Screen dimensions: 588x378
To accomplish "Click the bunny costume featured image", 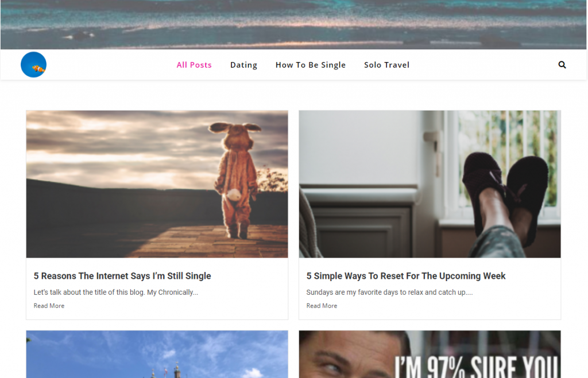I will [x=157, y=184].
